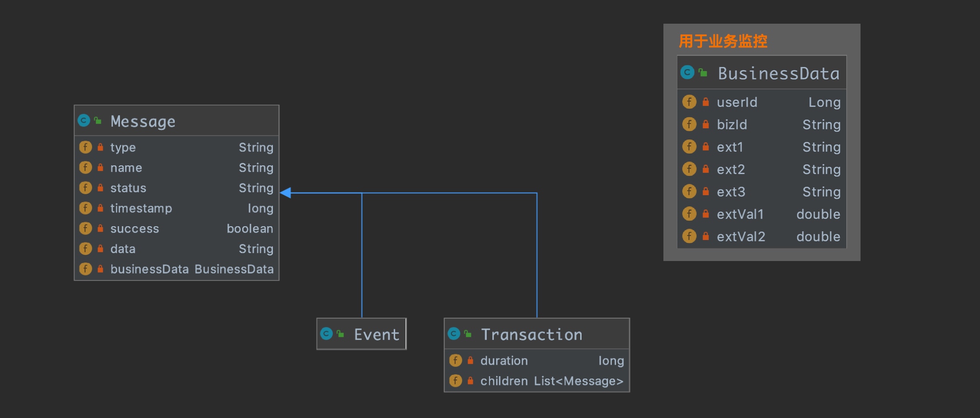
Task: Click the class icon beside BusinessData
Action: 687,72
